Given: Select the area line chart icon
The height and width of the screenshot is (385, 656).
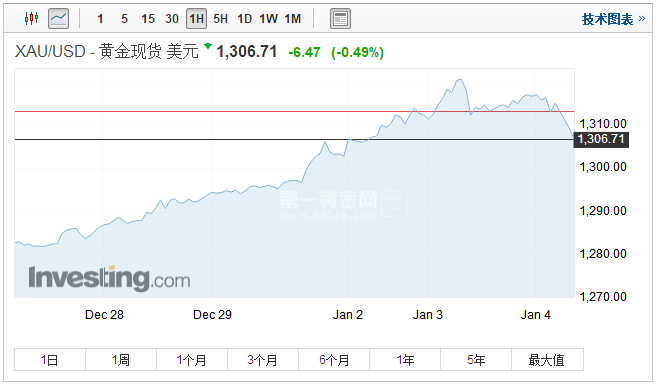Looking at the screenshot, I should (59, 19).
